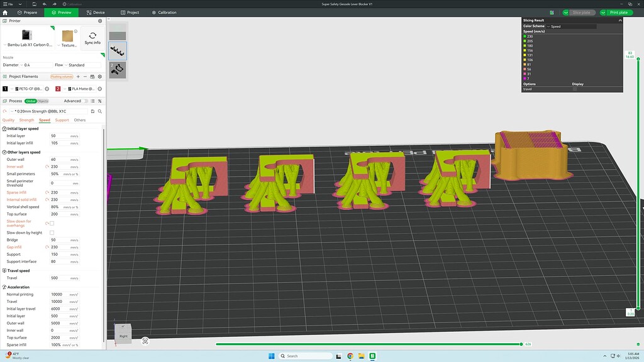Reset Gap infill speed to default
This screenshot has height=362, width=644.
tap(47, 247)
